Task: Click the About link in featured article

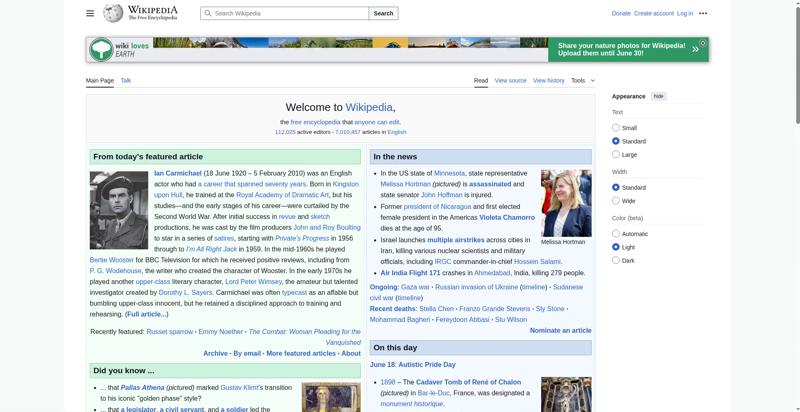Action: (x=351, y=353)
